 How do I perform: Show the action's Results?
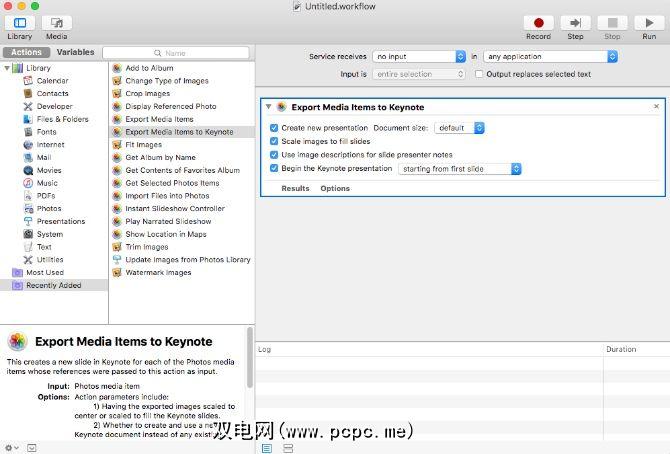coord(295,189)
